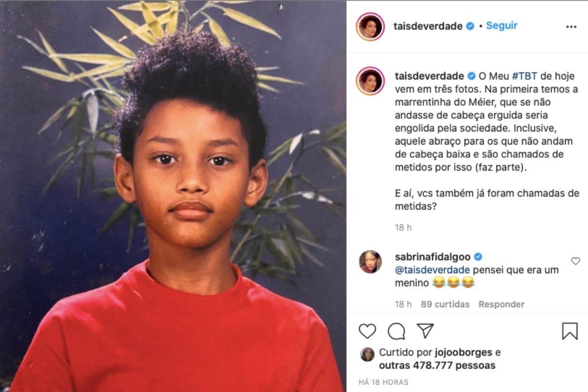Viewport: 588px width, 392px height.
Task: Open comments via the speech bubble icon
Action: tap(396, 331)
